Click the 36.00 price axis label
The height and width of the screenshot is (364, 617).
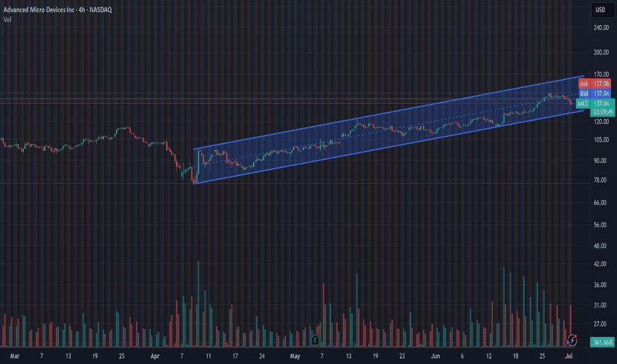[601, 285]
